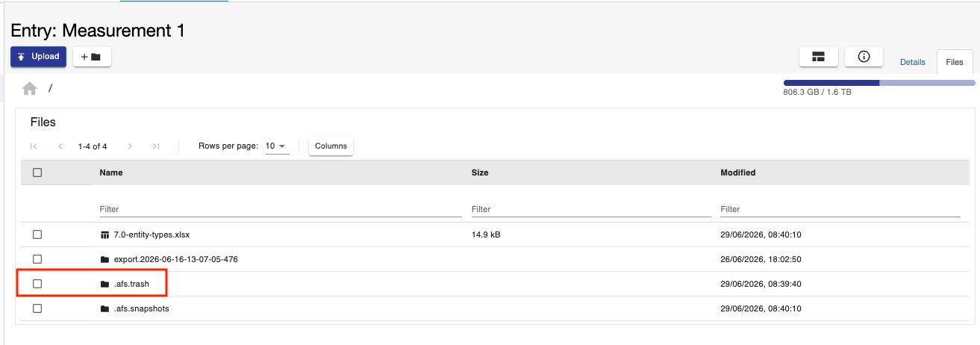The width and height of the screenshot is (980, 345).
Task: Click the Entry: Measurement 1 heading
Action: [x=98, y=31]
